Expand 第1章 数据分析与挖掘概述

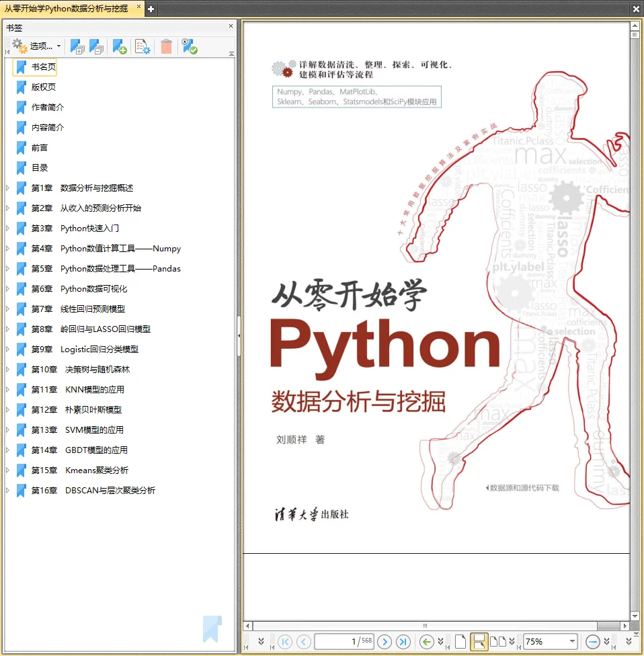point(7,188)
